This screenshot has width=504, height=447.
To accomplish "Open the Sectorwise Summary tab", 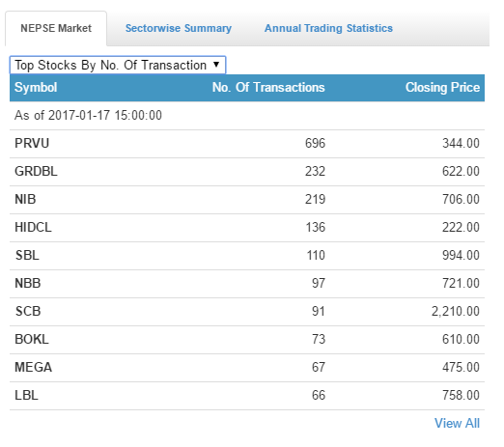I will coord(179,28).
